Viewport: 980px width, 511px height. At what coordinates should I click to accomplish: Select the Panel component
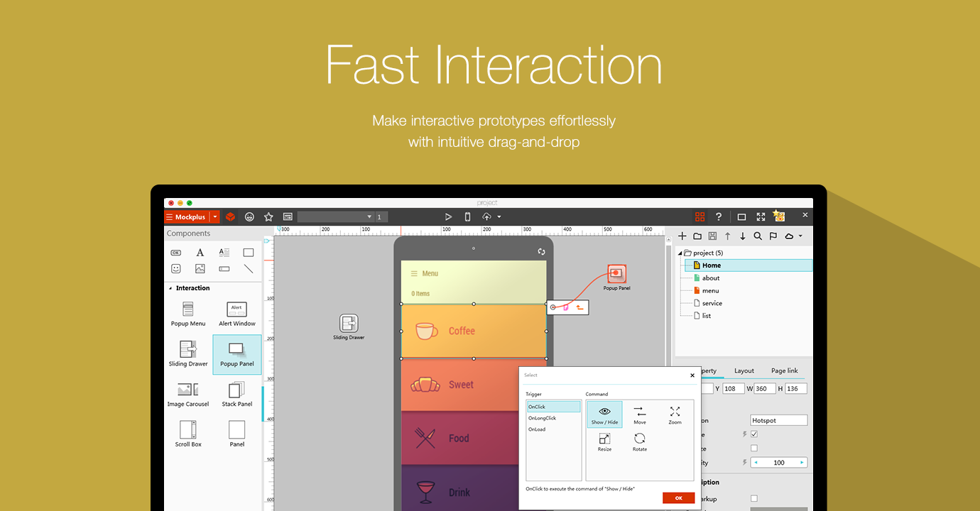pyautogui.click(x=237, y=434)
